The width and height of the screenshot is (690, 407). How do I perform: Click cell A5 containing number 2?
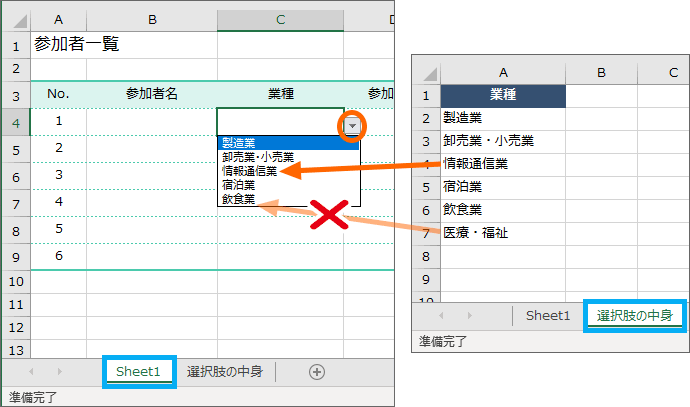point(59,149)
